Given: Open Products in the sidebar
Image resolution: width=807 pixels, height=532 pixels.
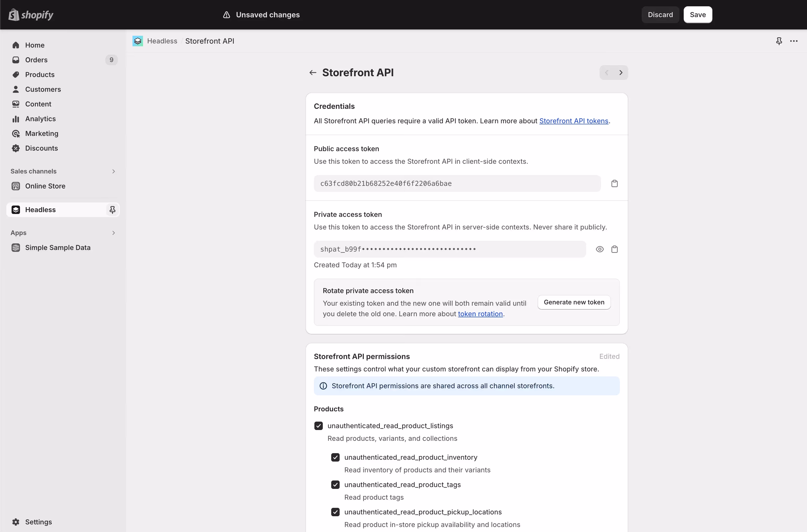Looking at the screenshot, I should click(x=63, y=75).
